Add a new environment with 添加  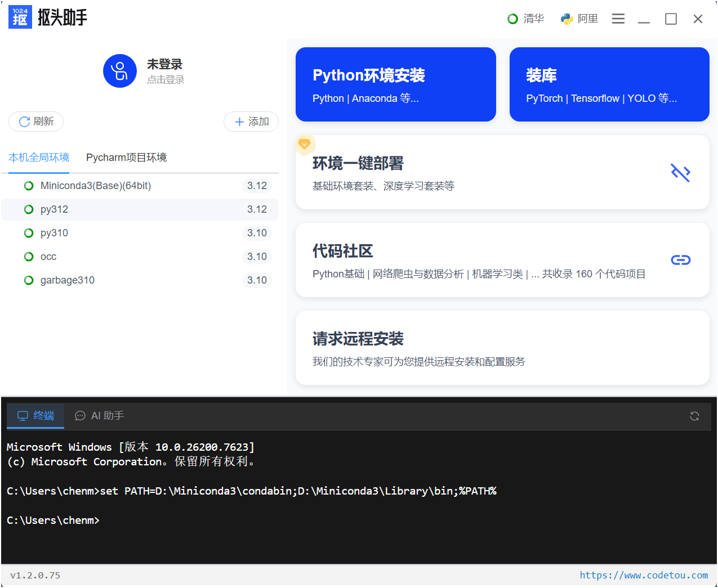coord(251,122)
